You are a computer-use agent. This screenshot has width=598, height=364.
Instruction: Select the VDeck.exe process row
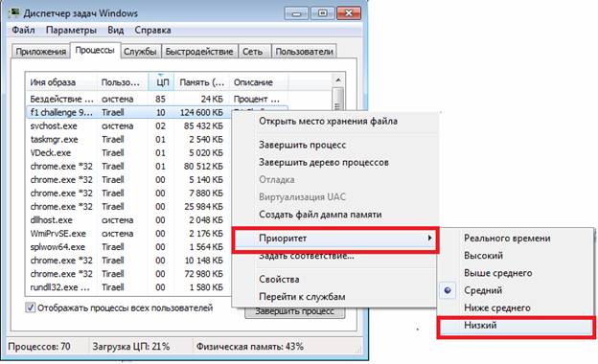coord(129,153)
